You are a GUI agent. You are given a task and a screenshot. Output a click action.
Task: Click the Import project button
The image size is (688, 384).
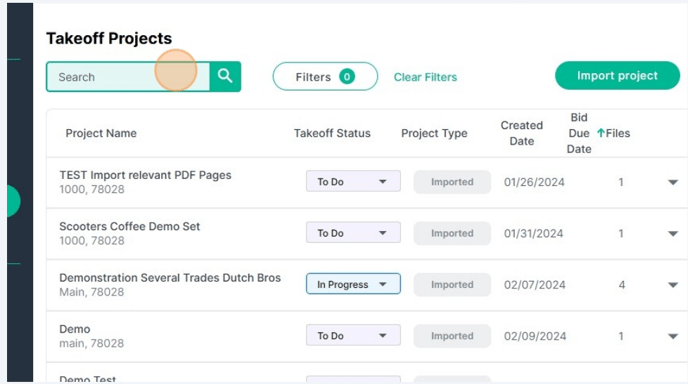tap(617, 75)
